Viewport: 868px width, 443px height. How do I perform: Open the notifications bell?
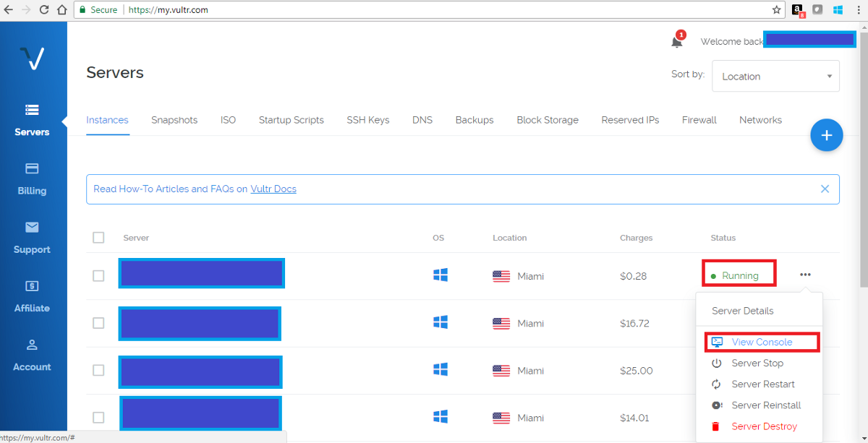677,40
